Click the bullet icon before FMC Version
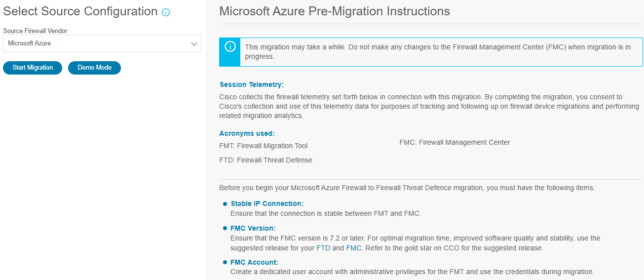This screenshot has height=280, width=644. click(x=225, y=228)
